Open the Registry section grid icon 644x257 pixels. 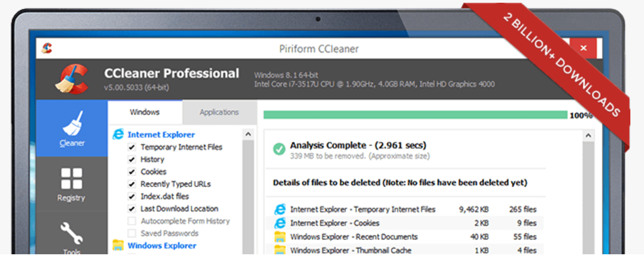(x=71, y=178)
